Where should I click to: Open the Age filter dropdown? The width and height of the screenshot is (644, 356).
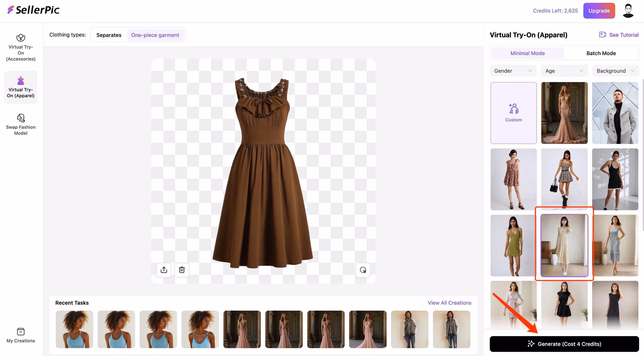(564, 71)
